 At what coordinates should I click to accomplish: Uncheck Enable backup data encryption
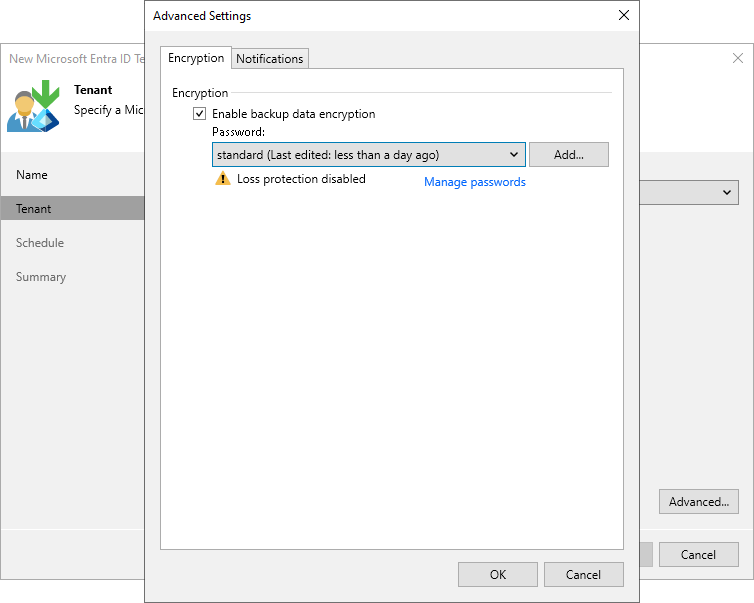pos(200,114)
